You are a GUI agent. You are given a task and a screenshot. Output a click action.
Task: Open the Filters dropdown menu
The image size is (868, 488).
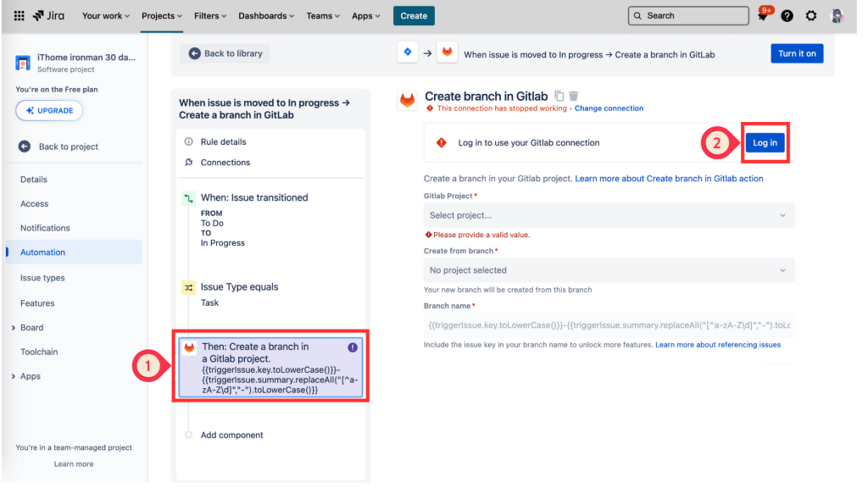tap(210, 15)
